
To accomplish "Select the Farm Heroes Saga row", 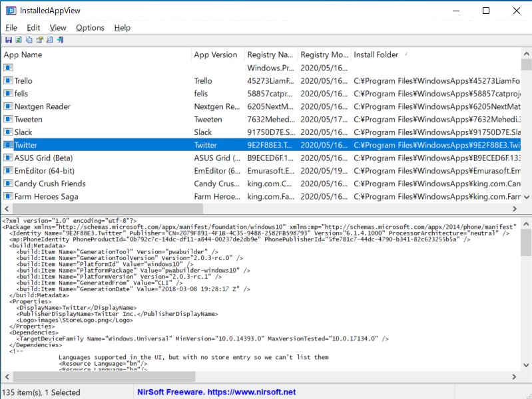I will coord(261,196).
